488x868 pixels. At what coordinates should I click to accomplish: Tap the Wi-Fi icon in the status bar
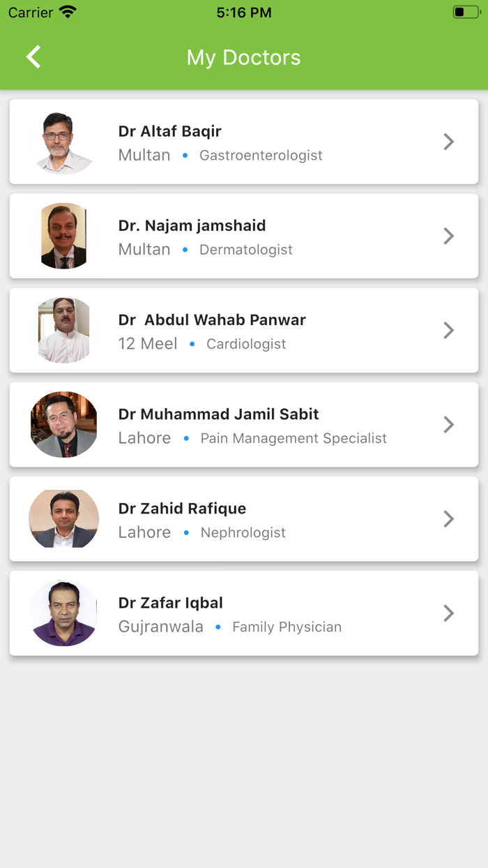pos(66,11)
